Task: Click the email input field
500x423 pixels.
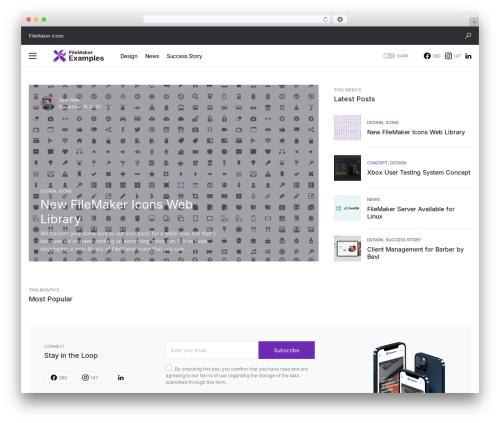Action: pyautogui.click(x=212, y=350)
